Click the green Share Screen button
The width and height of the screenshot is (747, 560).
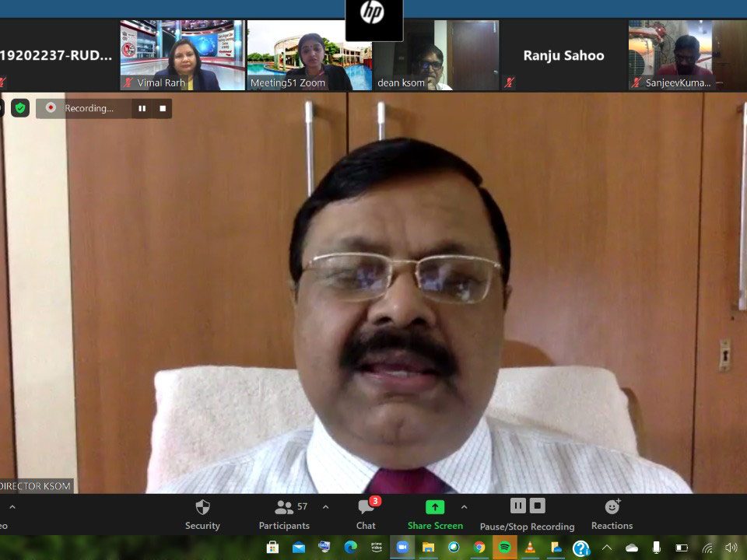pyautogui.click(x=435, y=515)
